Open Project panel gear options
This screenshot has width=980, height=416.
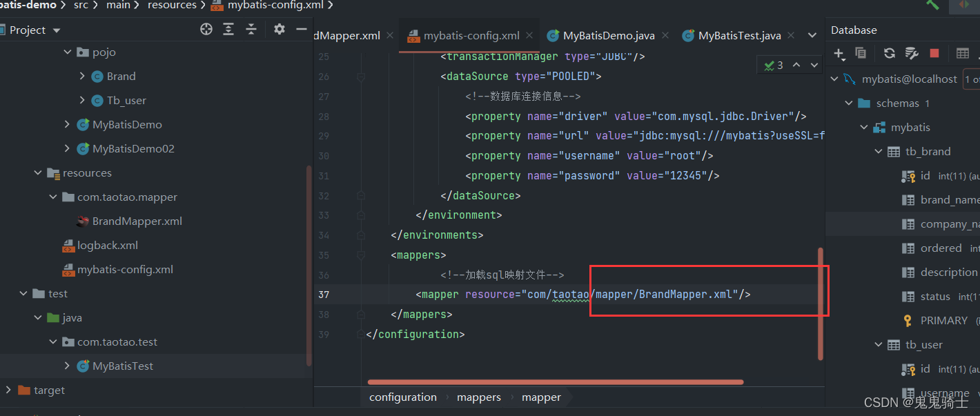pos(279,29)
